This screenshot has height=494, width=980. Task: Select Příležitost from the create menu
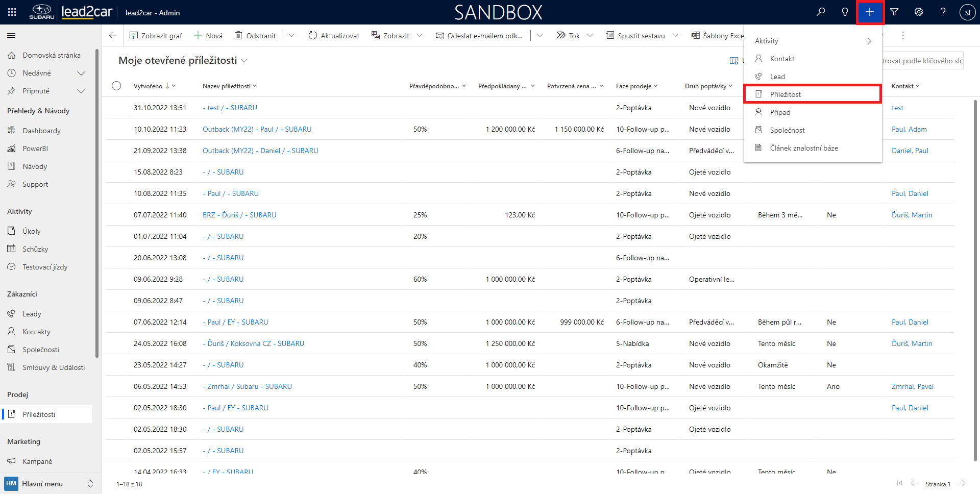point(785,94)
